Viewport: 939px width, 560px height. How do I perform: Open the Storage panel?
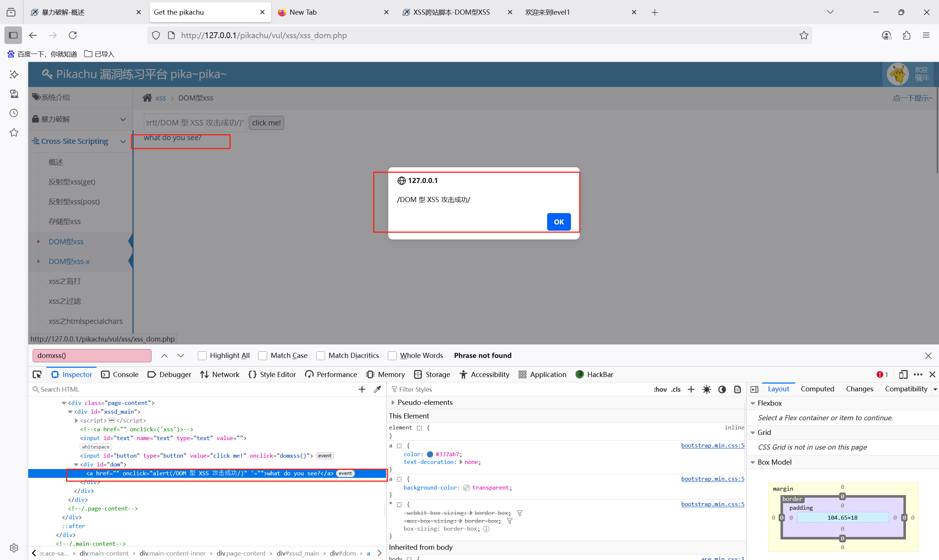pyautogui.click(x=432, y=374)
